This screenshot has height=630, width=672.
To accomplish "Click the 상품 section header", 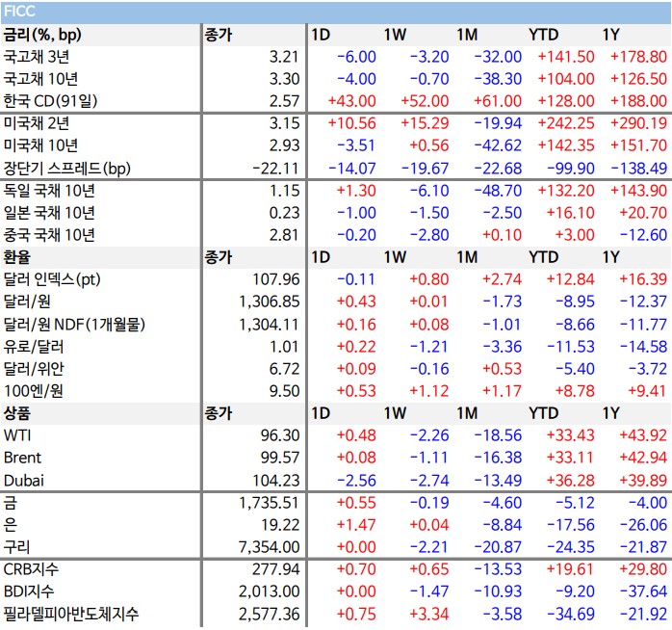I will point(17,413).
